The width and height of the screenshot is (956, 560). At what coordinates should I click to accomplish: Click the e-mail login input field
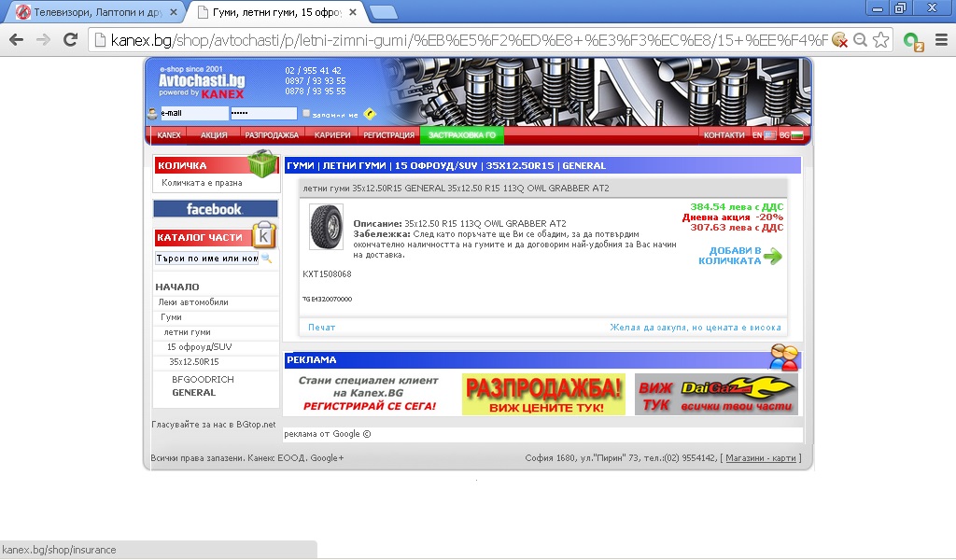click(x=194, y=113)
